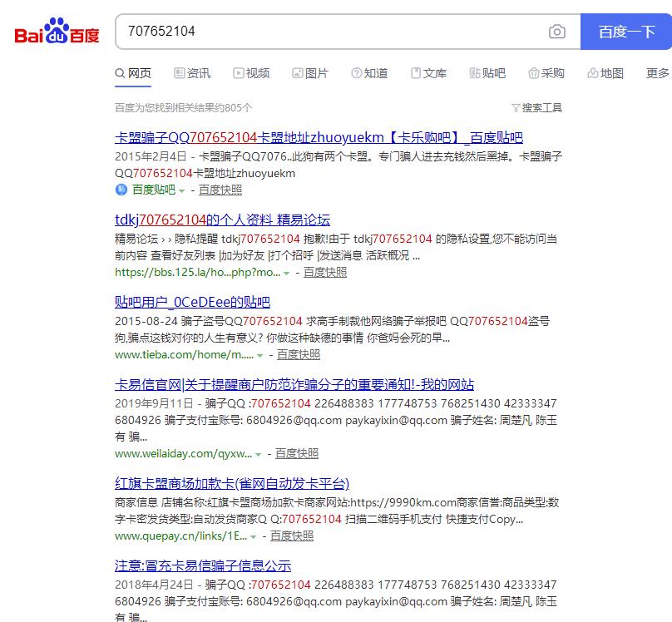Viewport: 672px width, 622px height.
Task: Expand dropdown arrow beside bbs.125.la URL
Action: (x=286, y=274)
